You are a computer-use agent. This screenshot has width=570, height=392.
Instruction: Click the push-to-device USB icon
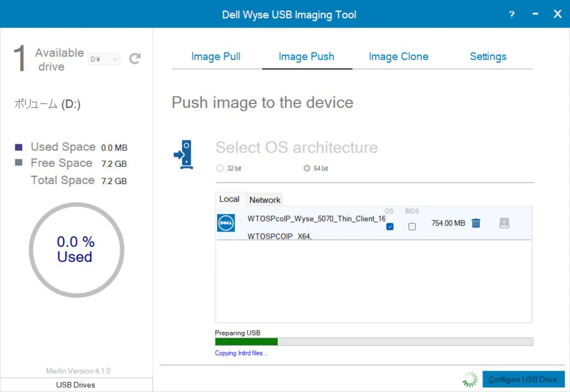point(184,155)
